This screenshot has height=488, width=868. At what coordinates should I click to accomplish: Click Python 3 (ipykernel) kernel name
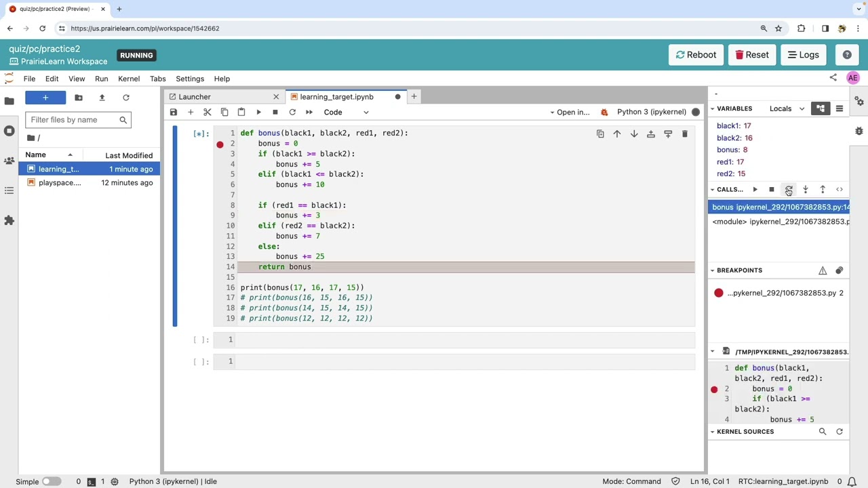pos(651,113)
